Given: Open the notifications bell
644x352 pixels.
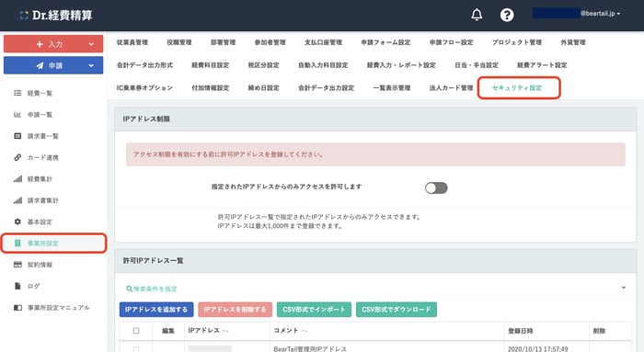Looking at the screenshot, I should click(x=477, y=15).
